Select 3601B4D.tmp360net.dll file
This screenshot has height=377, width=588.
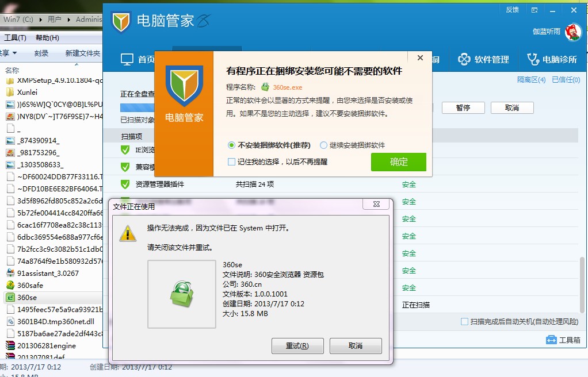pyautogui.click(x=51, y=321)
